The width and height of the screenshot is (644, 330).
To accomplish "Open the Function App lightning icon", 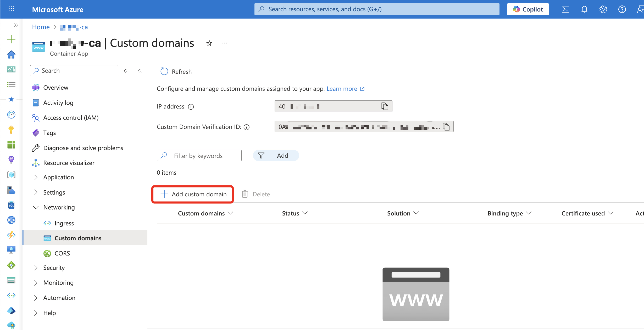I will point(11,235).
